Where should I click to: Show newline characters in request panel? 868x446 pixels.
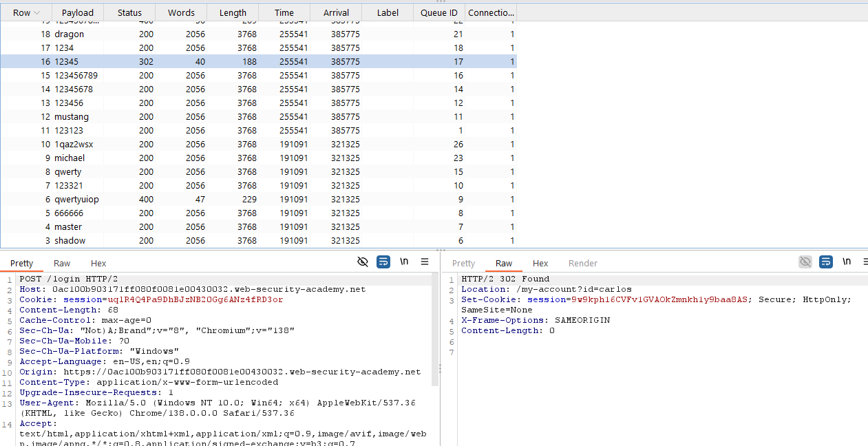[x=404, y=262]
